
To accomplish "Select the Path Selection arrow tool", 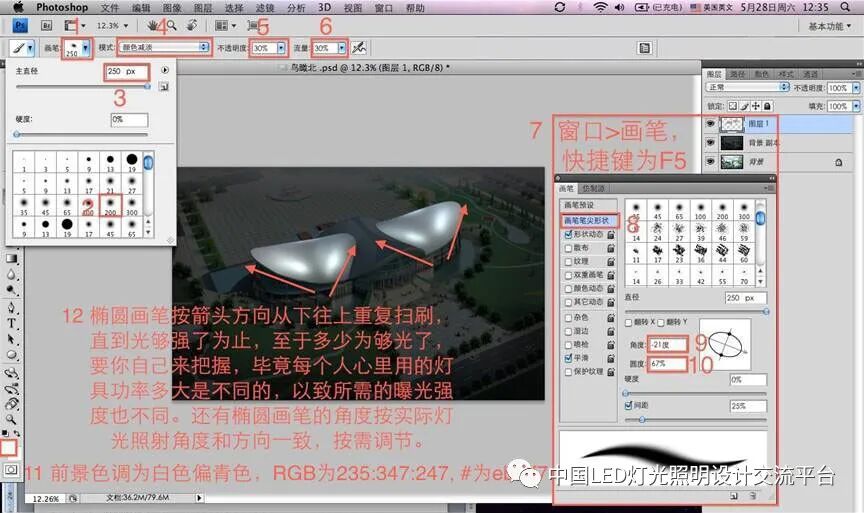I will click(x=11, y=339).
